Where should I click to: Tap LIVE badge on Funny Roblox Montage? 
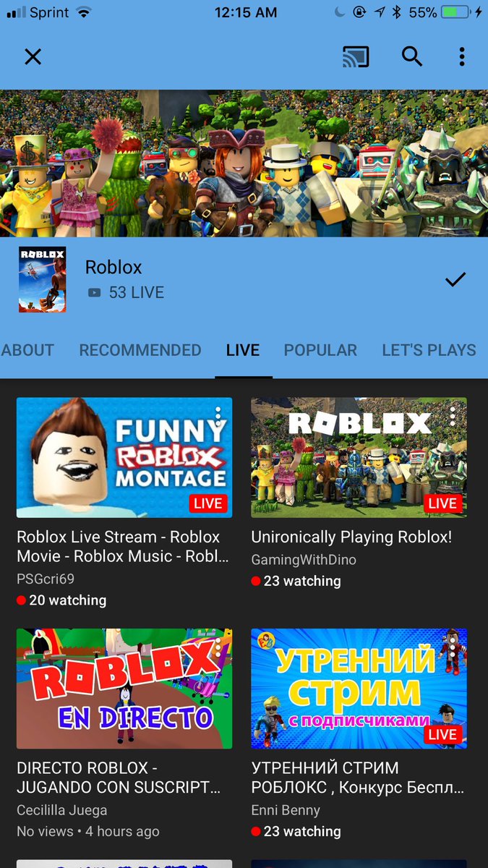click(208, 503)
